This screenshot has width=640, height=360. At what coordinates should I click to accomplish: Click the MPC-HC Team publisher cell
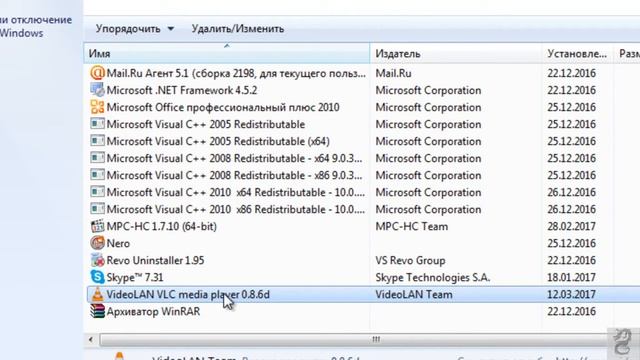[411, 226]
